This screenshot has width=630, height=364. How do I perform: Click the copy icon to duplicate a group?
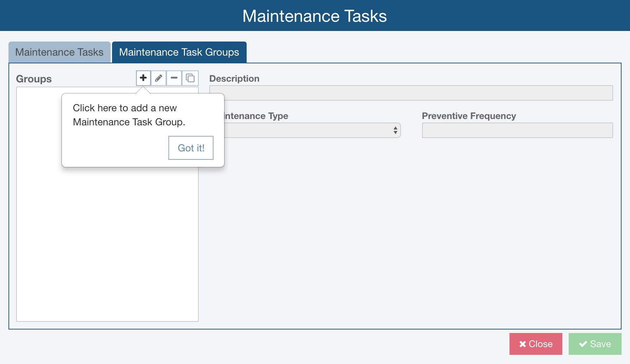click(x=190, y=78)
